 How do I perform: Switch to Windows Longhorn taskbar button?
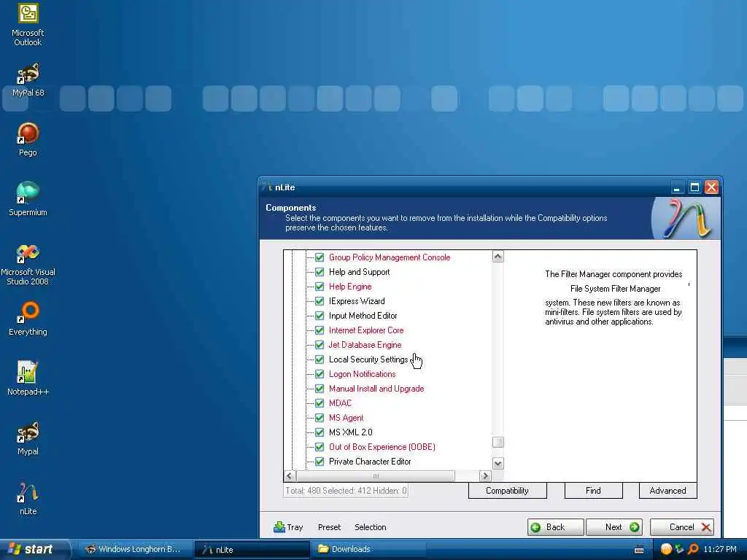(x=134, y=549)
